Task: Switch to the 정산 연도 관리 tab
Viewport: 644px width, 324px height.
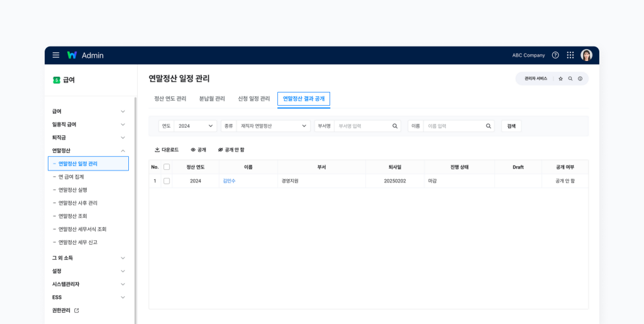Action: pos(170,99)
